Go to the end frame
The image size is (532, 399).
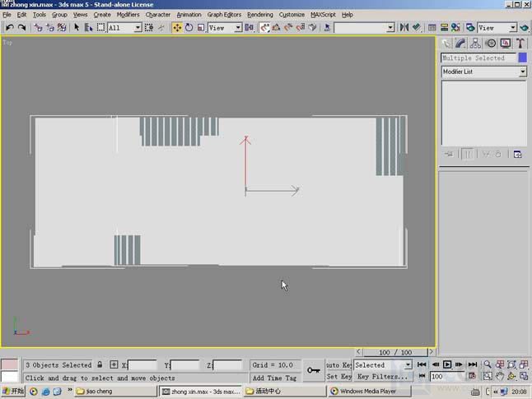(473, 364)
